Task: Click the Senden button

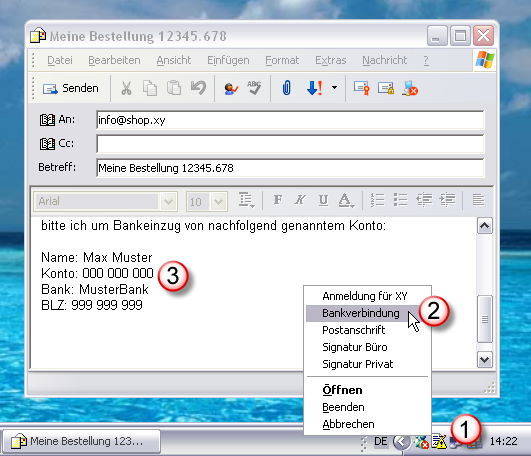Action: click(70, 88)
